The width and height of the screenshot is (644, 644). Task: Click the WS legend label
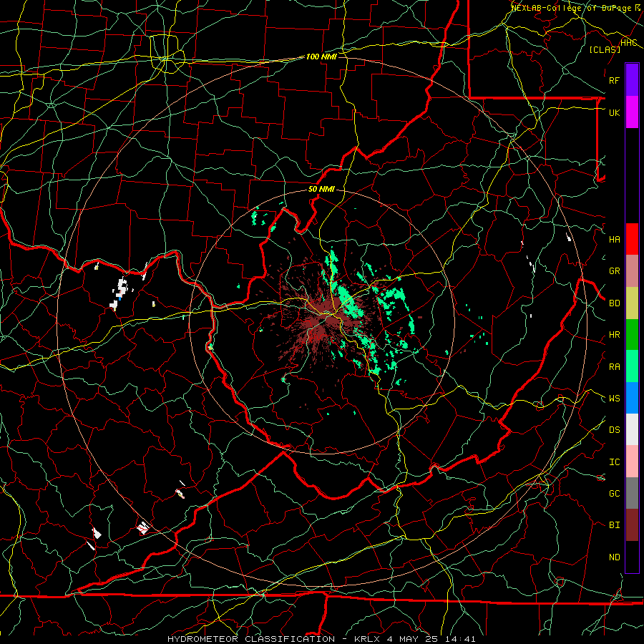coord(614,399)
